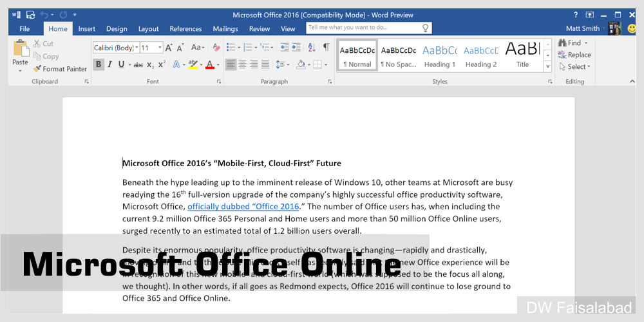Switch to the Design tab
Viewport: 644px width, 322px height.
pos(117,29)
